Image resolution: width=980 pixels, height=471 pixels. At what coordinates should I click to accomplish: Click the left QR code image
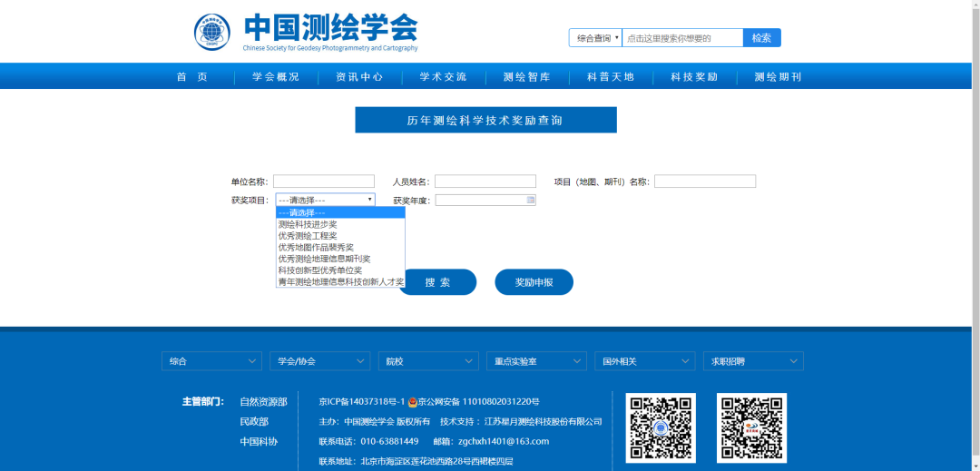pyautogui.click(x=662, y=427)
